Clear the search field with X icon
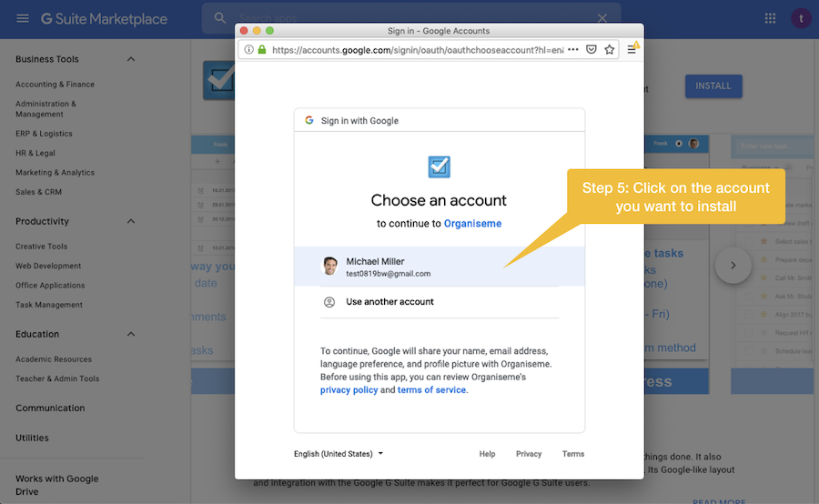Image resolution: width=819 pixels, height=504 pixels. click(x=602, y=18)
